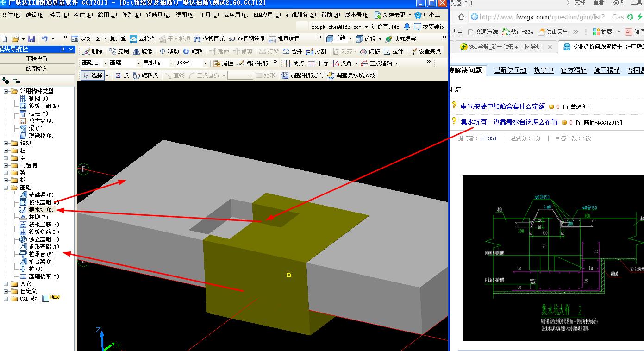The image size is (644, 351).
Task: Collapse the 基础 tree node
Action: [6, 188]
